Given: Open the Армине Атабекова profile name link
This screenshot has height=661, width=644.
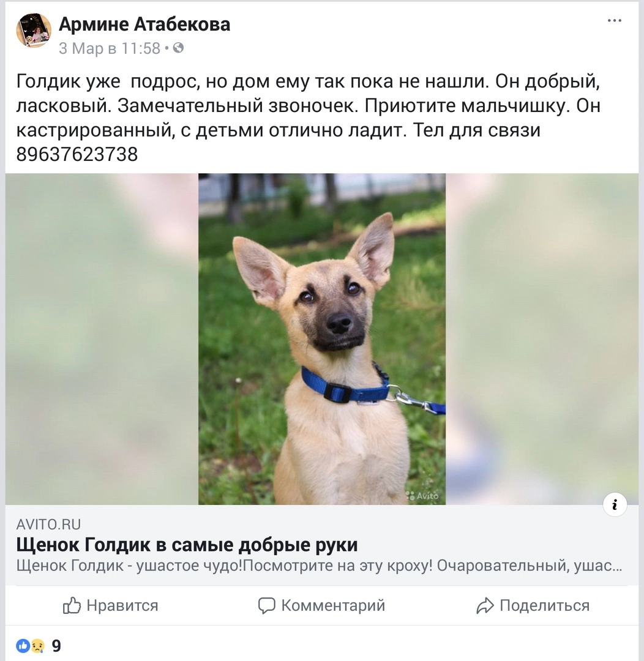Looking at the screenshot, I should [144, 24].
